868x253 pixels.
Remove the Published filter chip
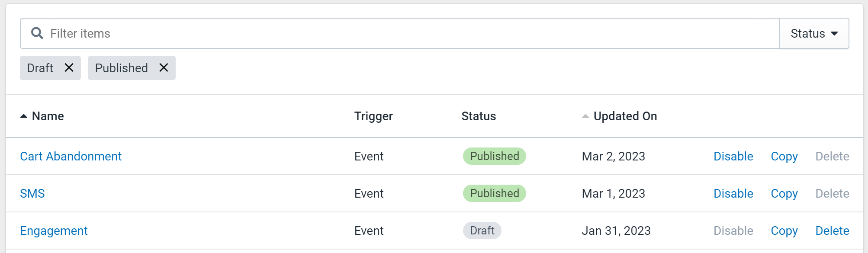coord(164,67)
